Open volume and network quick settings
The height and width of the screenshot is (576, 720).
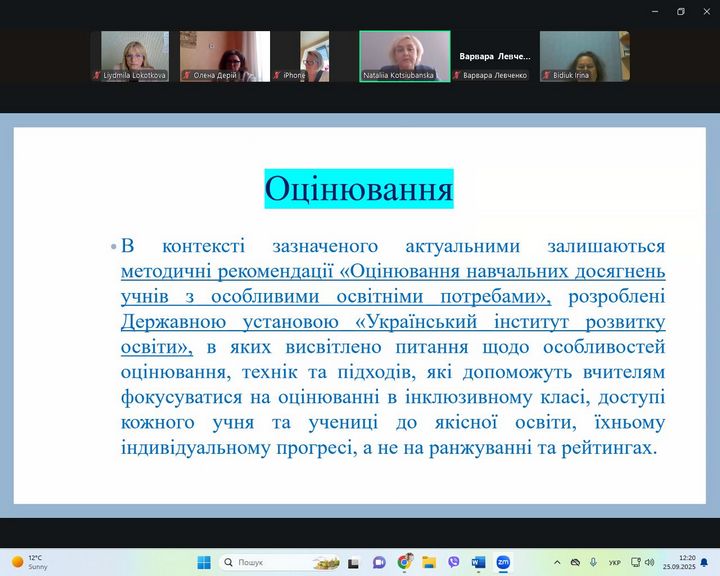(x=642, y=562)
